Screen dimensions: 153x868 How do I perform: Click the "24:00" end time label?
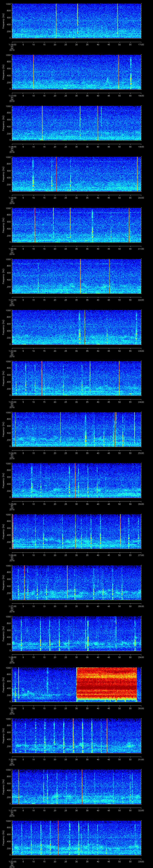coord(141,402)
